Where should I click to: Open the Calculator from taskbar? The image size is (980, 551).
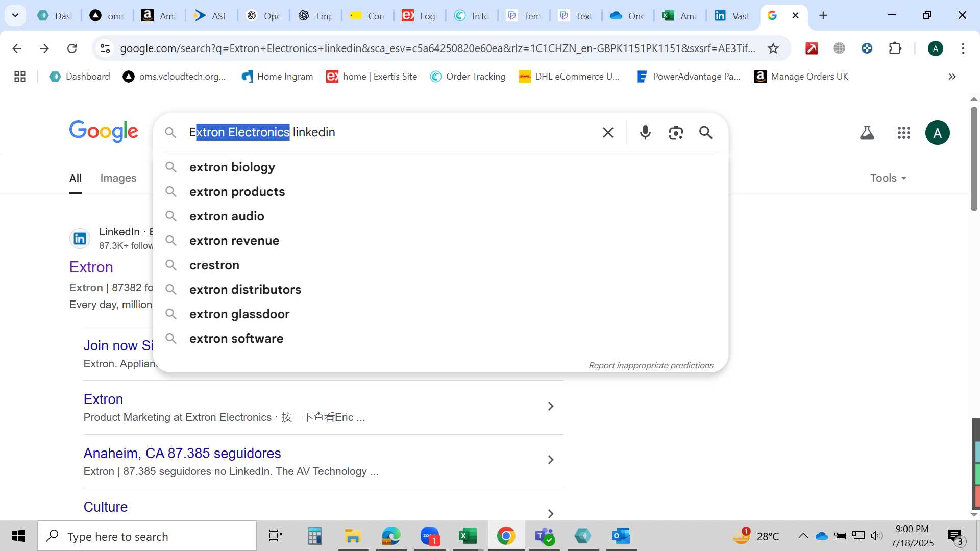tap(314, 536)
